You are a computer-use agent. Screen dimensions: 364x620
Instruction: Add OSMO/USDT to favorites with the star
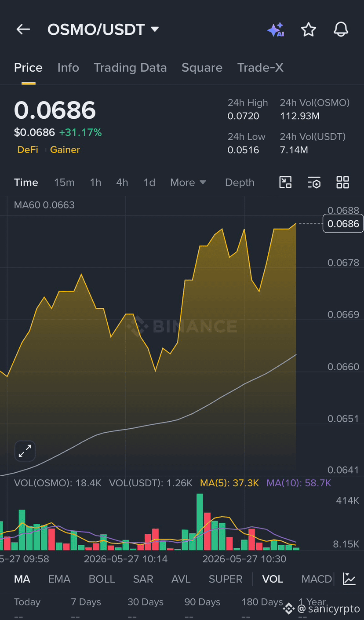point(309,29)
